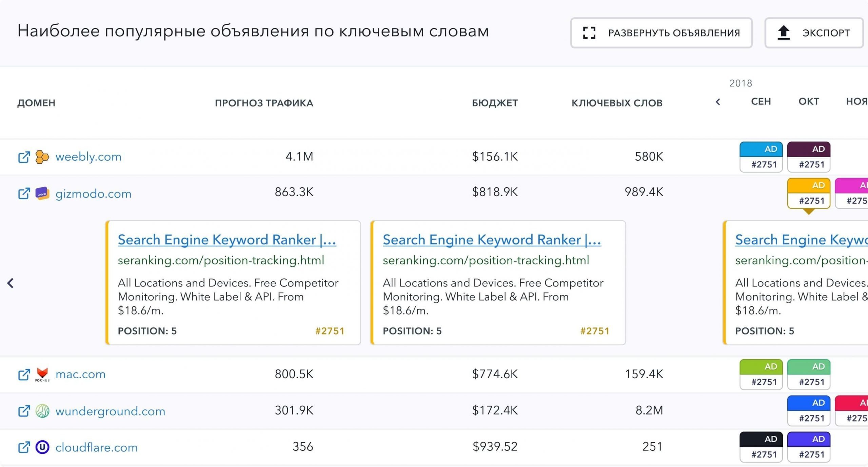Click gizmodo.com budget $818.9K

(x=495, y=192)
